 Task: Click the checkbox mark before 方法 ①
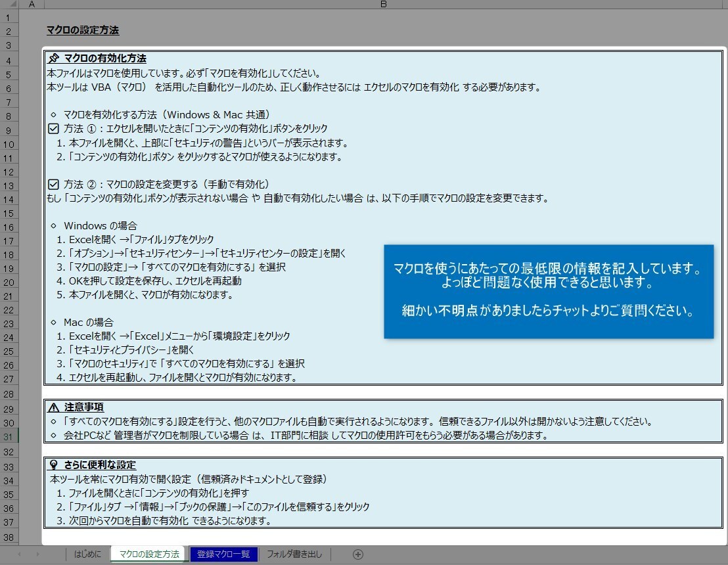coord(53,128)
